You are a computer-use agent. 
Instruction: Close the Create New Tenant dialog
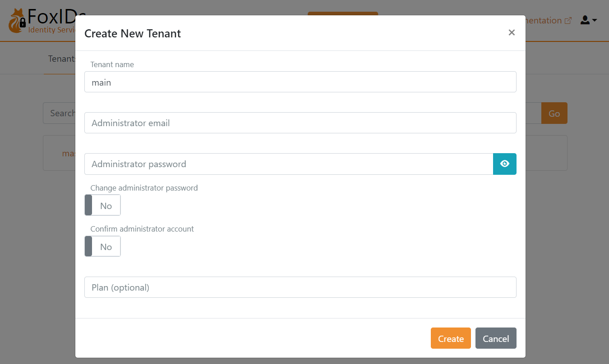coord(512,32)
